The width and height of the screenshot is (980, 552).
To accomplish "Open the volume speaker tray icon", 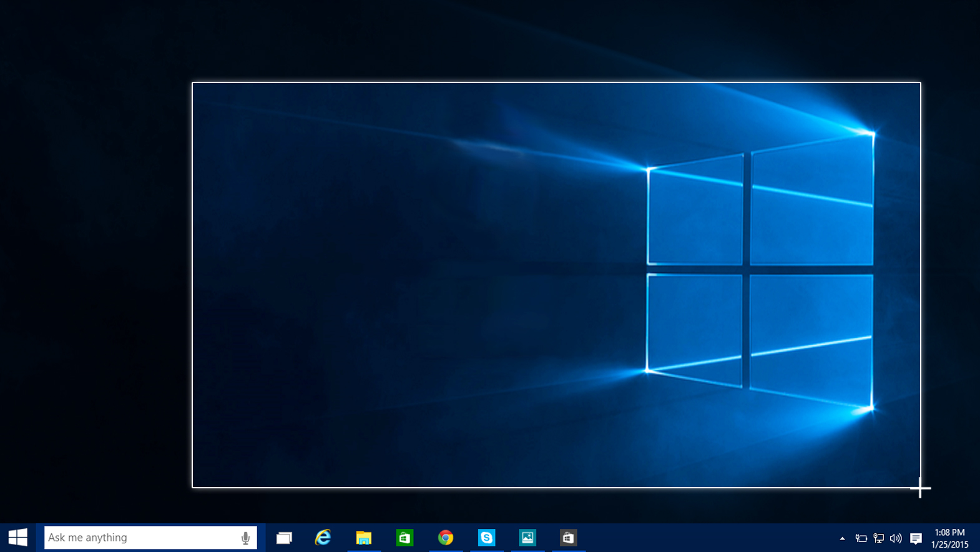I will pos(896,538).
